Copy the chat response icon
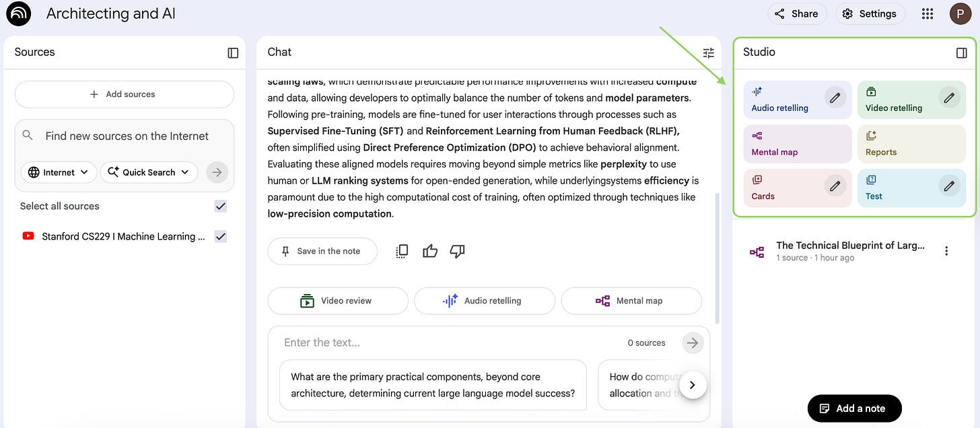 [x=402, y=251]
